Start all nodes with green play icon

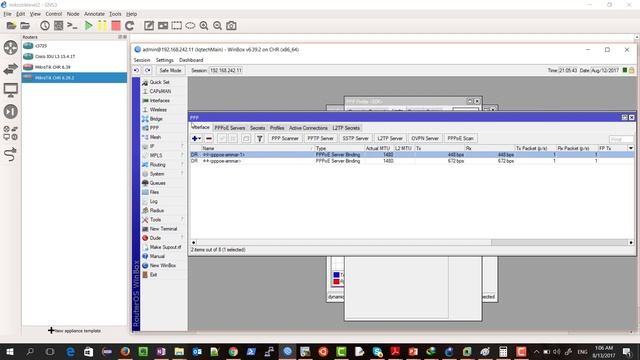coord(88,26)
